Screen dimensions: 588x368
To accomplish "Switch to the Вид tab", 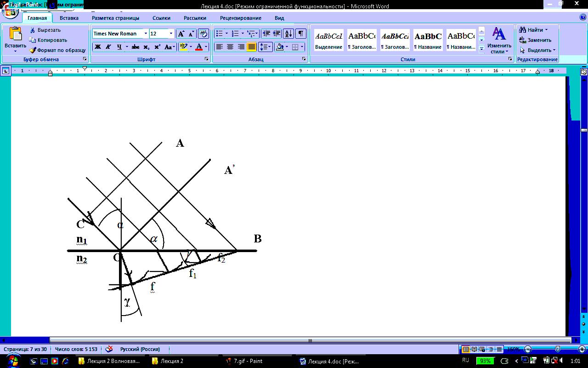I will (x=279, y=18).
